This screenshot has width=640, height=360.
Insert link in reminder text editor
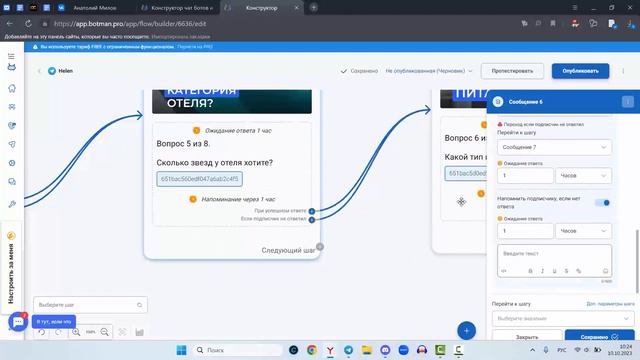pos(578,271)
